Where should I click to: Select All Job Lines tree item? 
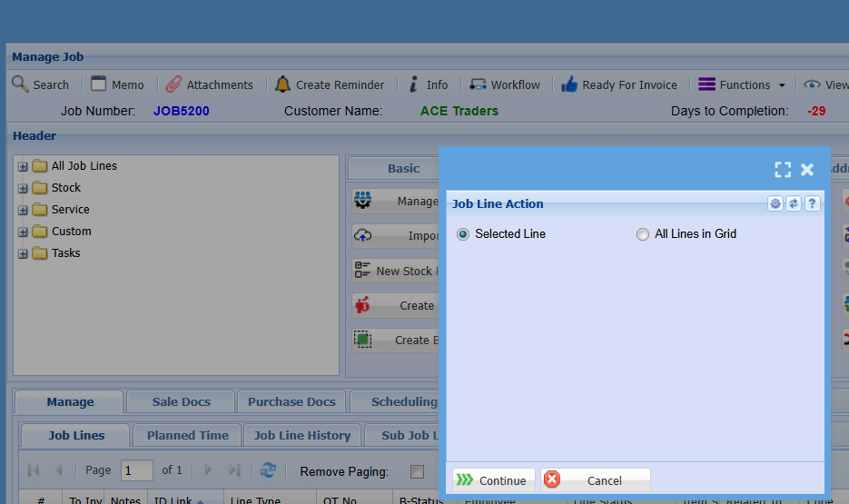pos(84,165)
